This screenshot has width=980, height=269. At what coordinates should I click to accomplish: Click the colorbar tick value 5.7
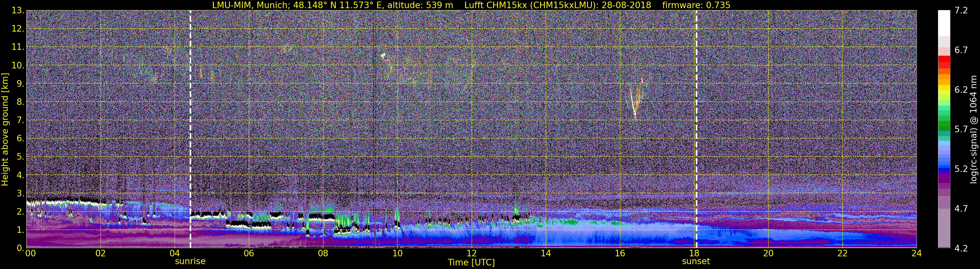pyautogui.click(x=961, y=129)
